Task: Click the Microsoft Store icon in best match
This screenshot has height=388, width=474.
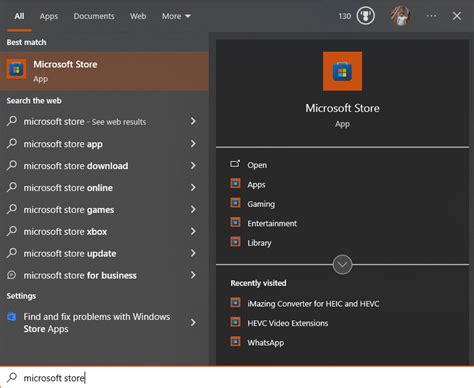Action: coord(16,69)
